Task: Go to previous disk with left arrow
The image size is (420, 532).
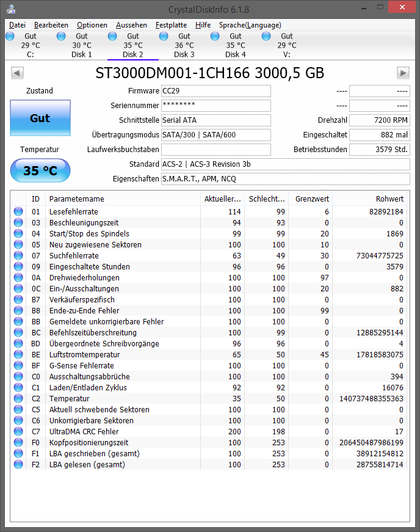Action: pyautogui.click(x=17, y=73)
